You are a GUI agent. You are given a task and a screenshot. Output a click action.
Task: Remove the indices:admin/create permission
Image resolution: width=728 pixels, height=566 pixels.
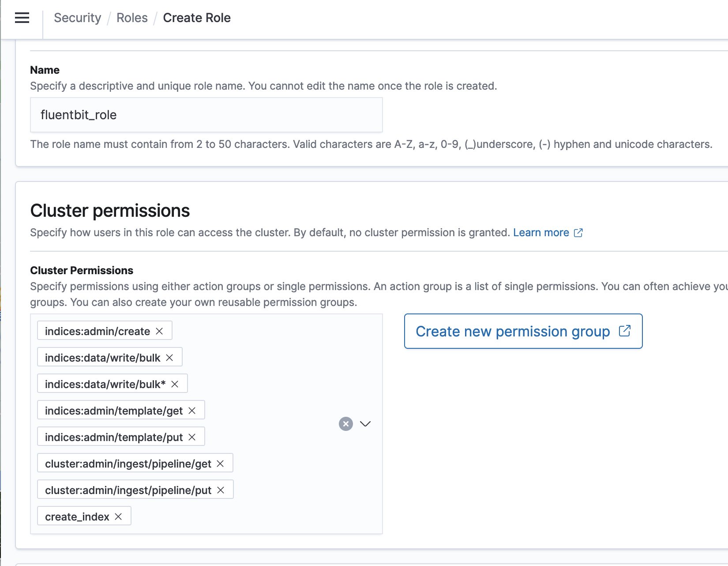pos(161,331)
